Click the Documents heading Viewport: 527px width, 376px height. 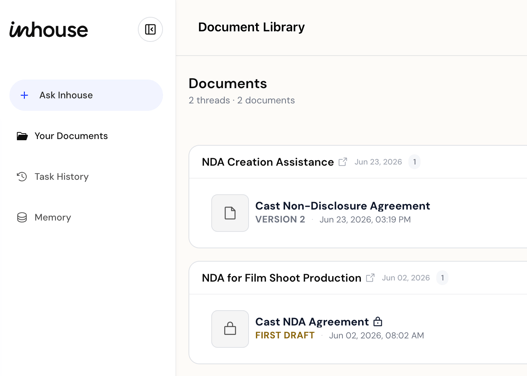(228, 83)
